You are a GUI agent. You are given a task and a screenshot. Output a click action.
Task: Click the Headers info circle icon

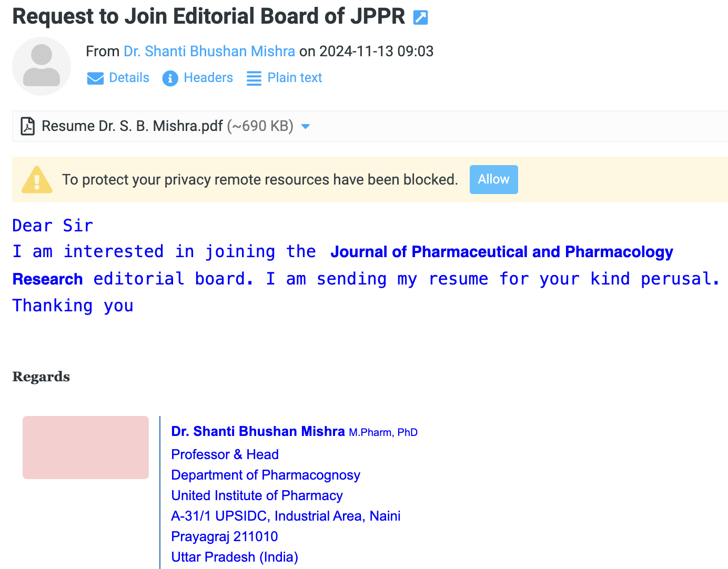[x=170, y=78]
